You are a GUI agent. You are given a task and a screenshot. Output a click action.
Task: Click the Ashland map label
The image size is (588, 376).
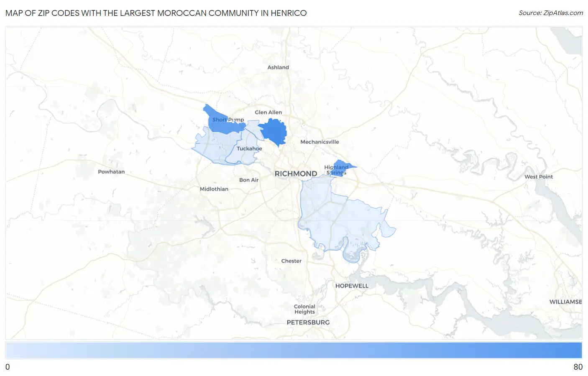(x=278, y=67)
